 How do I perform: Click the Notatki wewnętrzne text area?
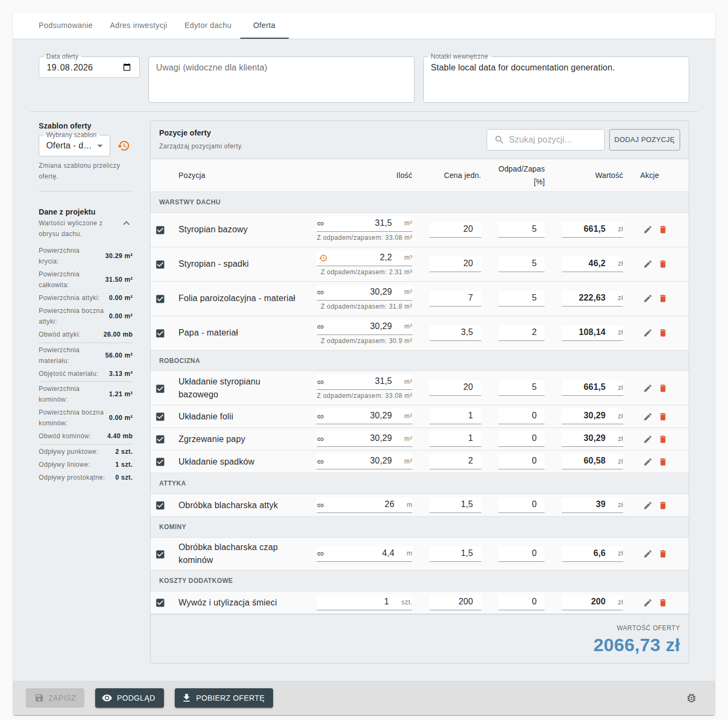(x=556, y=80)
